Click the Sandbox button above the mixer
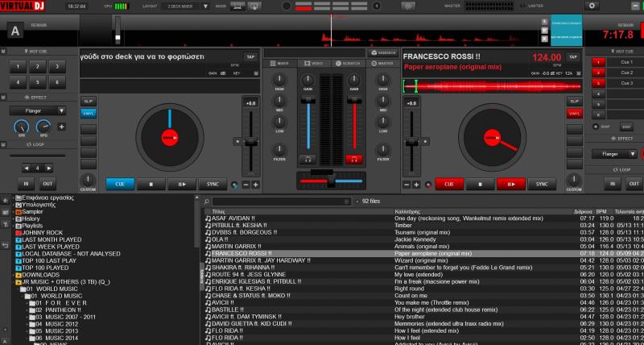The image size is (644, 345). point(383,52)
